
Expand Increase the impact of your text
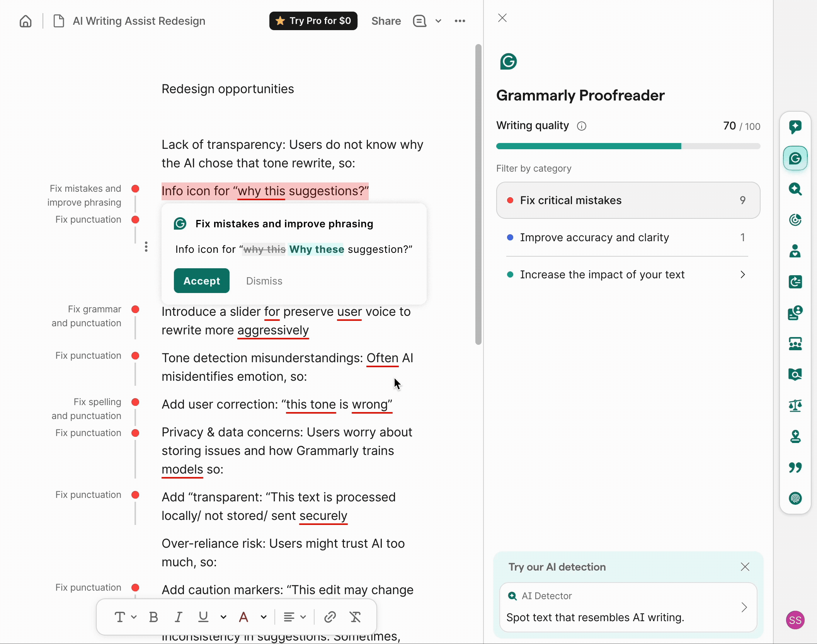pyautogui.click(x=628, y=274)
